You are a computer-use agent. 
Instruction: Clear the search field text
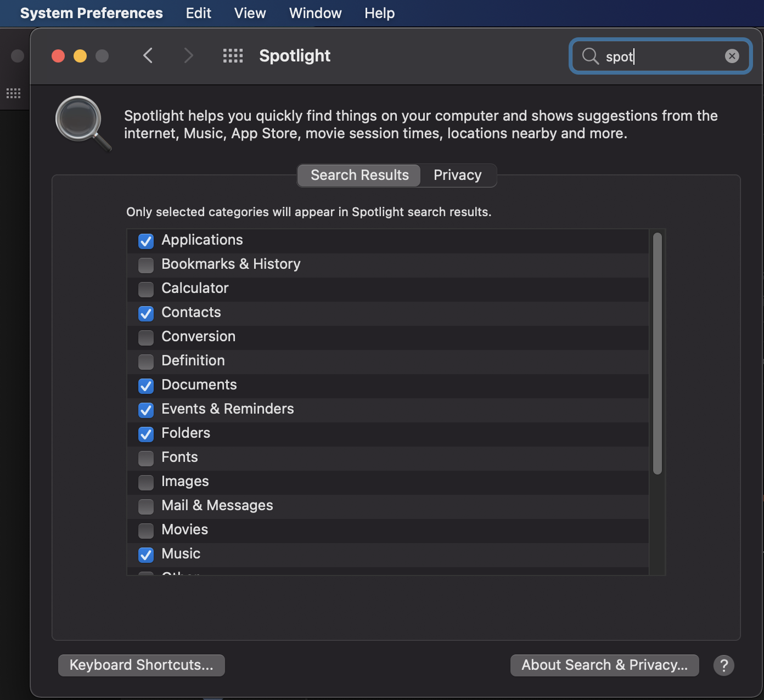[732, 56]
